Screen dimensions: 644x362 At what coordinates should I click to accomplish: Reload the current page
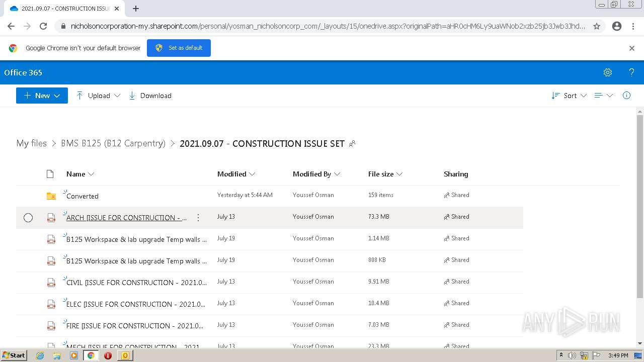click(x=43, y=26)
